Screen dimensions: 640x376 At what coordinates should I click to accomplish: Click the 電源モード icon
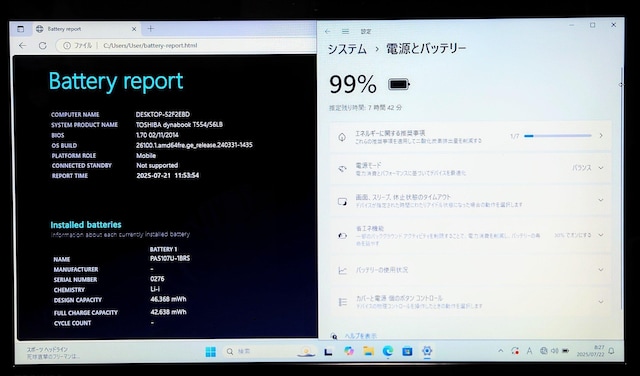coord(342,169)
